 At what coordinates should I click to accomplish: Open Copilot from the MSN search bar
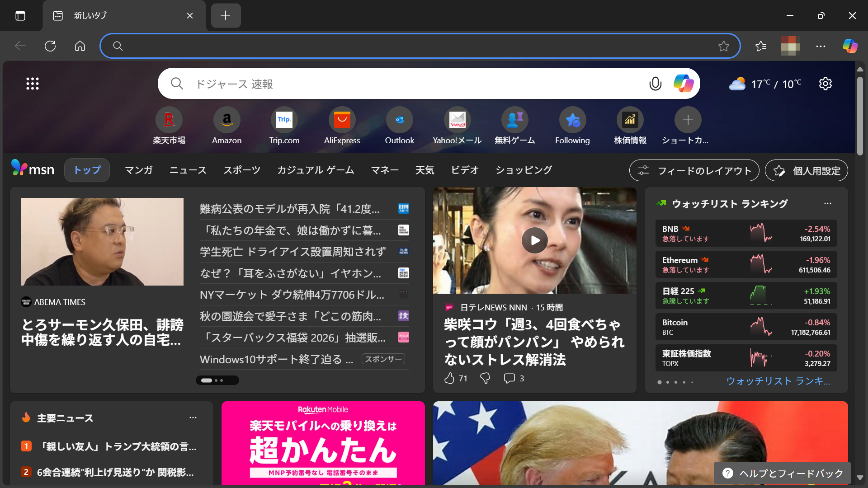[683, 83]
